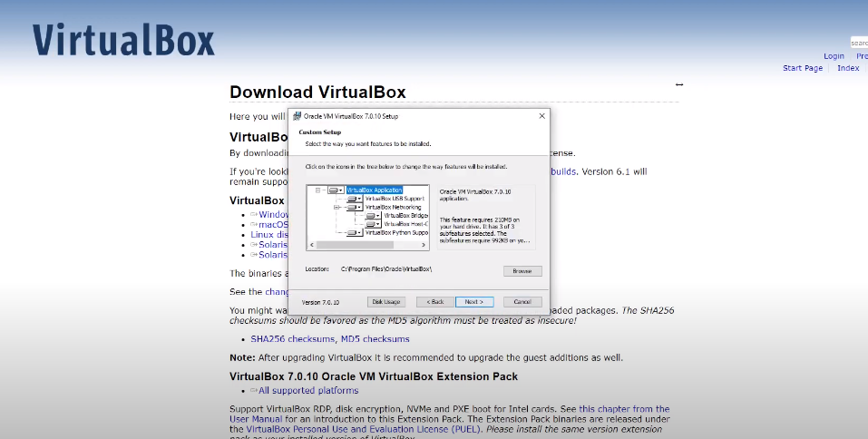Click the setup window title bar icon
The image size is (868, 439).
tap(296, 116)
